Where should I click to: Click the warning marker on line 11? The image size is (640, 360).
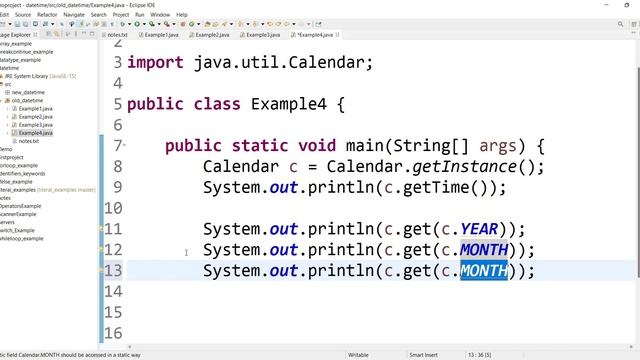pos(101,229)
